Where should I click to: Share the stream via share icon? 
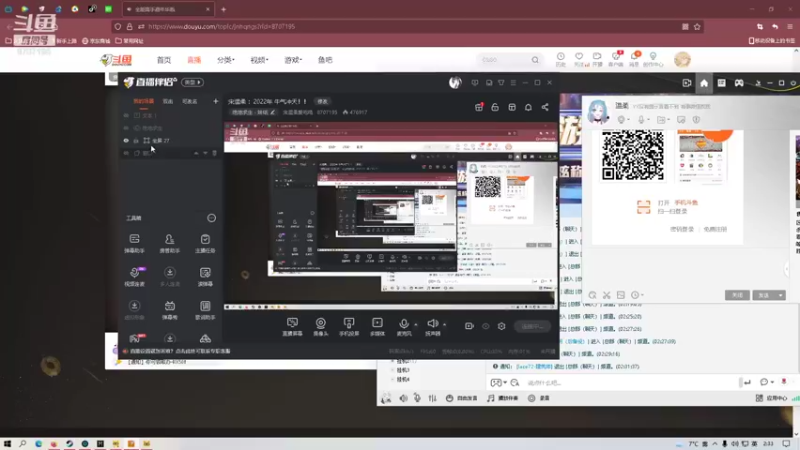[x=545, y=107]
